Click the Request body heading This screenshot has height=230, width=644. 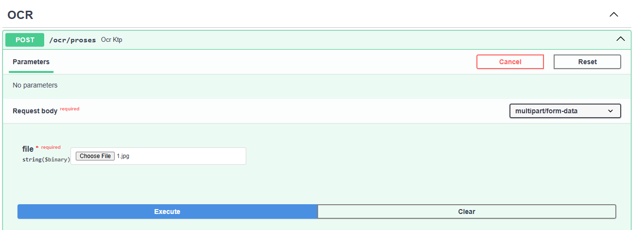[35, 111]
